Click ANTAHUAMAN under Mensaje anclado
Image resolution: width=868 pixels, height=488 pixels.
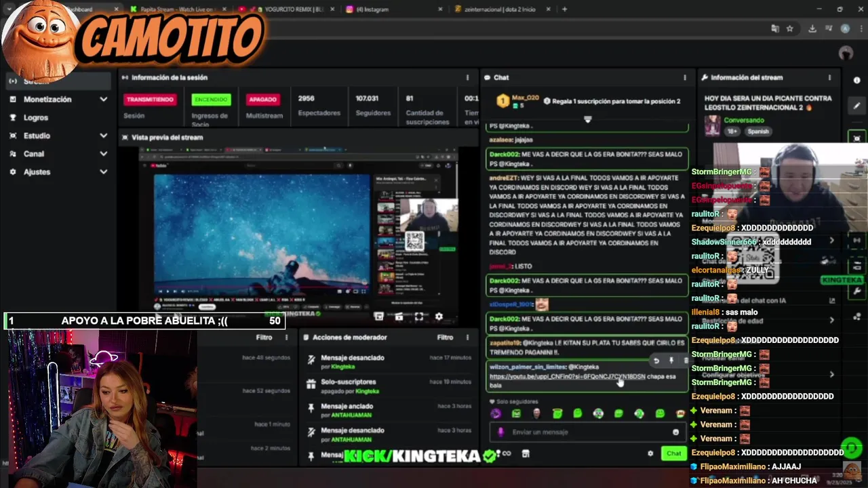[351, 415]
